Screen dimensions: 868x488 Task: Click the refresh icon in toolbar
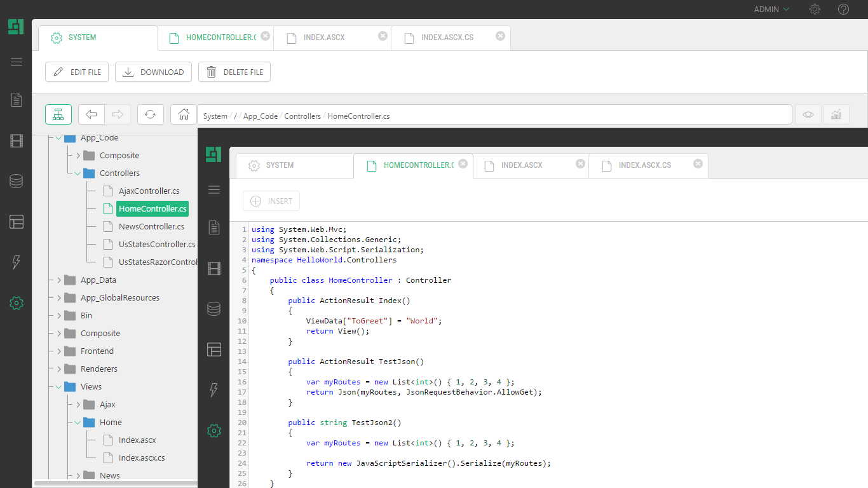150,114
